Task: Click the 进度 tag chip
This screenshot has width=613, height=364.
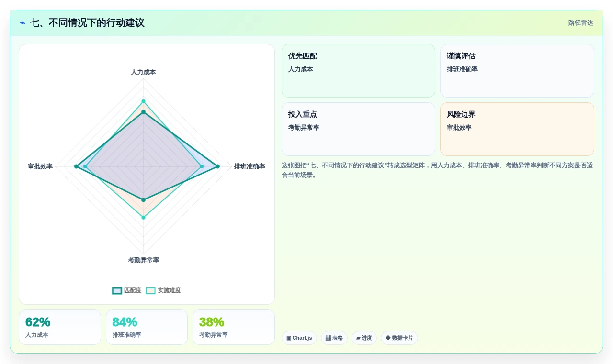Action: (x=364, y=338)
